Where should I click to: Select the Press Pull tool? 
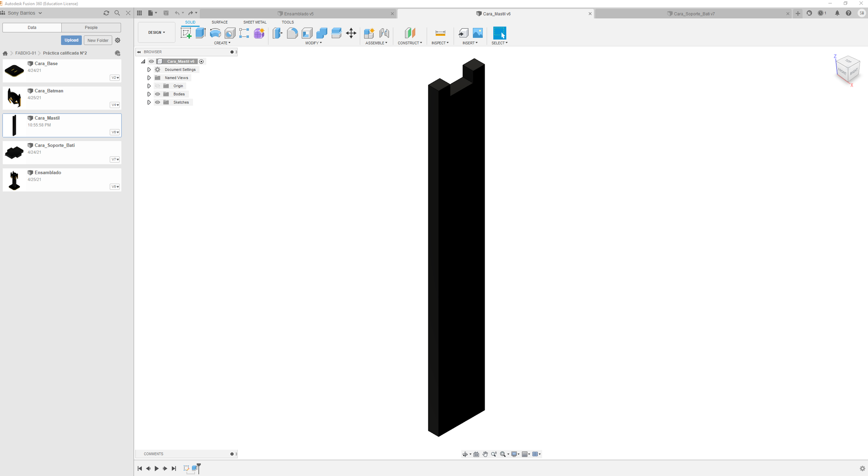tap(277, 33)
